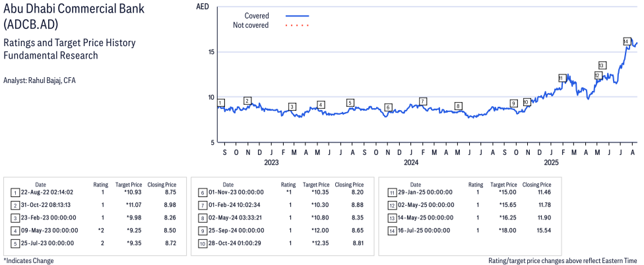
Task: Select target price '*9.98'
Action: point(135,218)
